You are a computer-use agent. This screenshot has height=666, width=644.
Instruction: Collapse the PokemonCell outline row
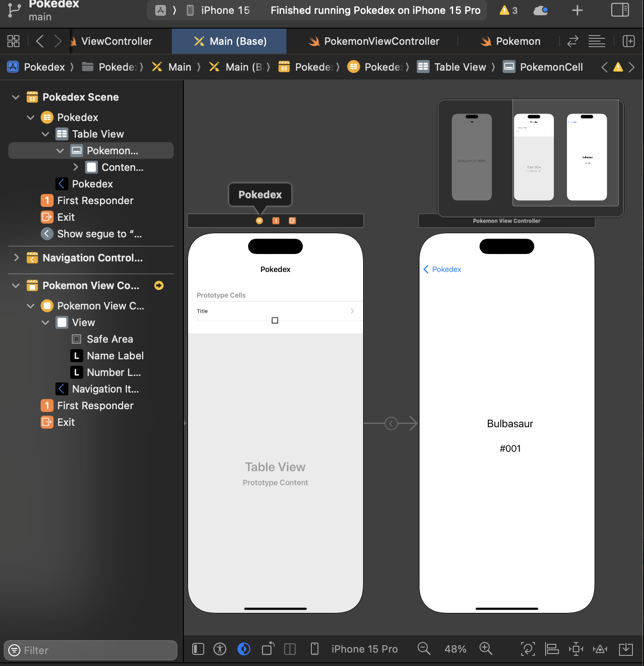[60, 151]
